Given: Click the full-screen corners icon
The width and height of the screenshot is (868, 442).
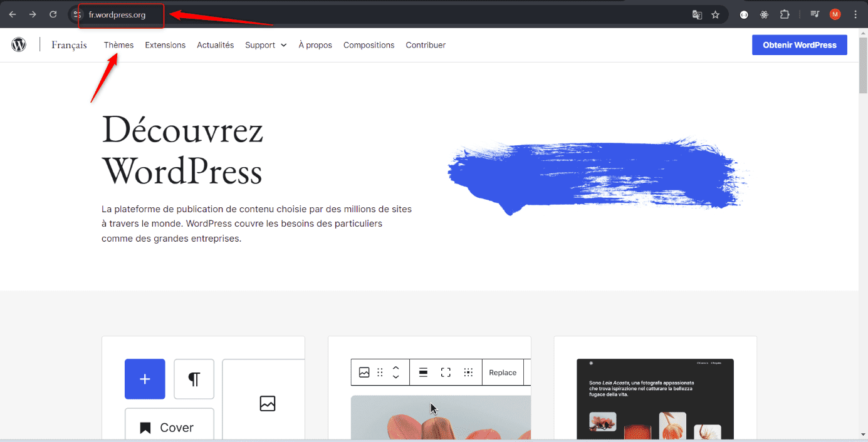Looking at the screenshot, I should coord(446,373).
